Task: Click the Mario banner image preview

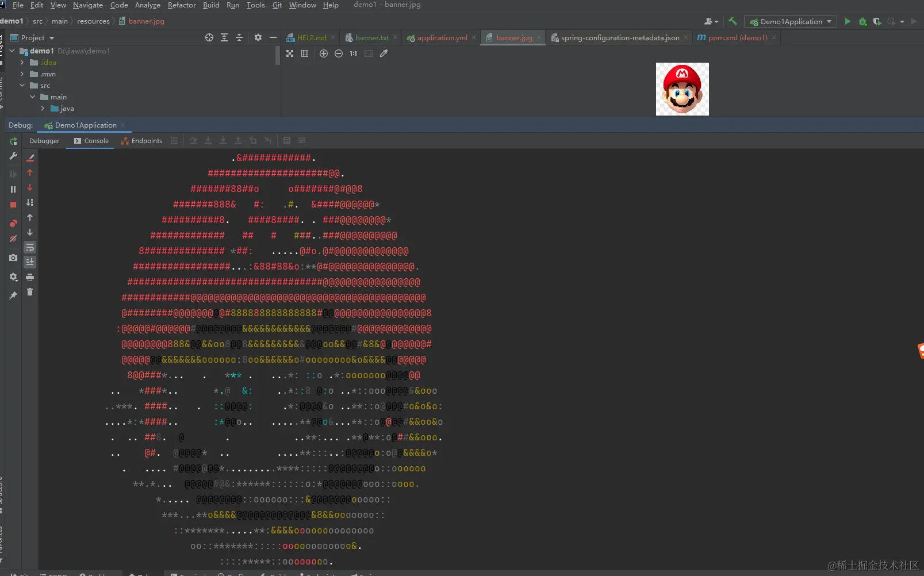Action: (683, 89)
